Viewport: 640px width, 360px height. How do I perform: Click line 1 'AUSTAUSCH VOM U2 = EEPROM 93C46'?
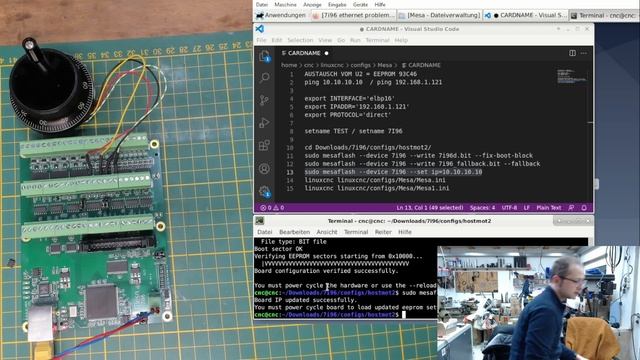tap(360, 74)
